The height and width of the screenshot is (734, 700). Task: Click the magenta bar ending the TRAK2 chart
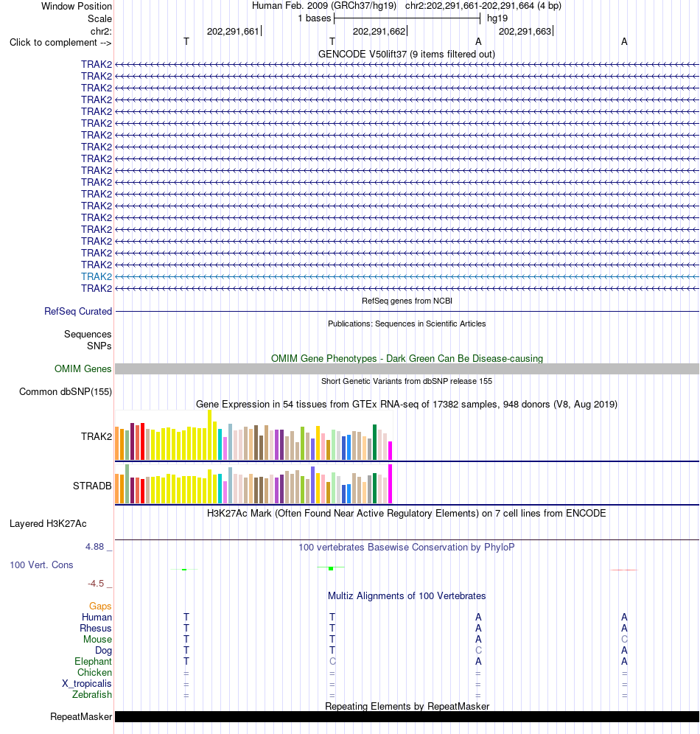391,450
